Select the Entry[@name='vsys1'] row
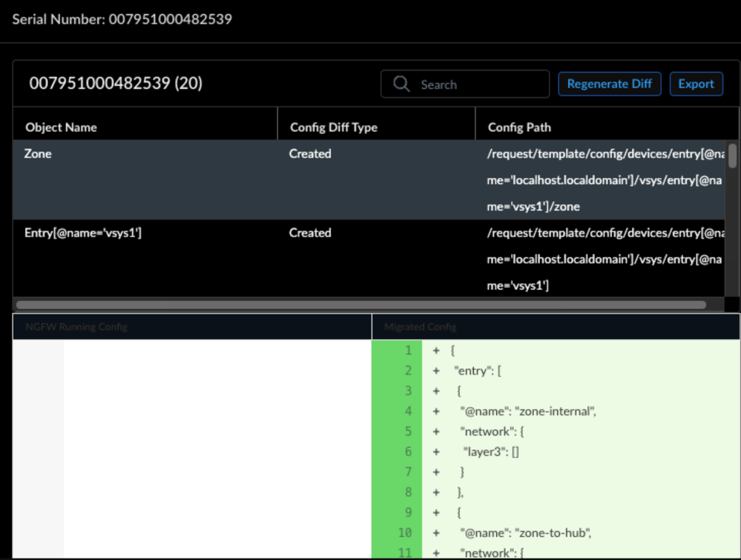 pos(369,259)
